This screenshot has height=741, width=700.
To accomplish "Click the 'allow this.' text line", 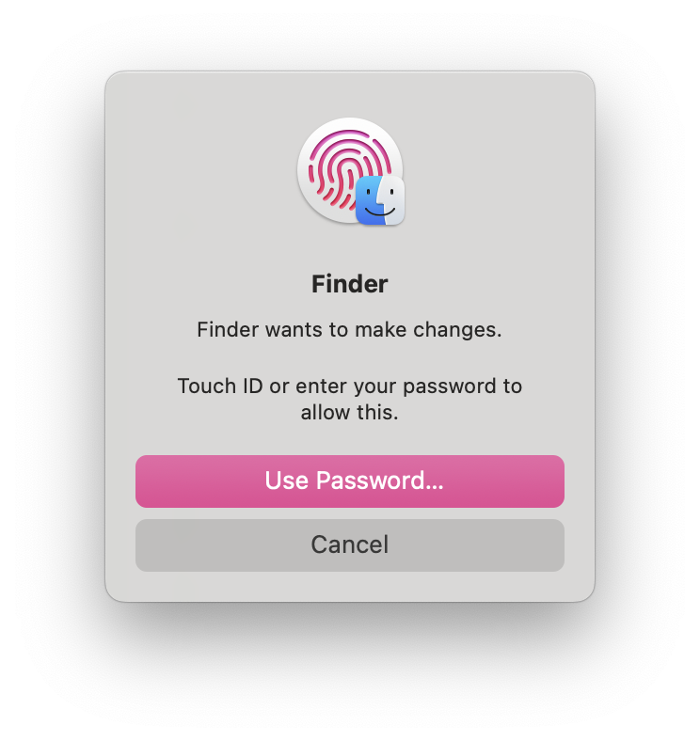I will tap(349, 412).
